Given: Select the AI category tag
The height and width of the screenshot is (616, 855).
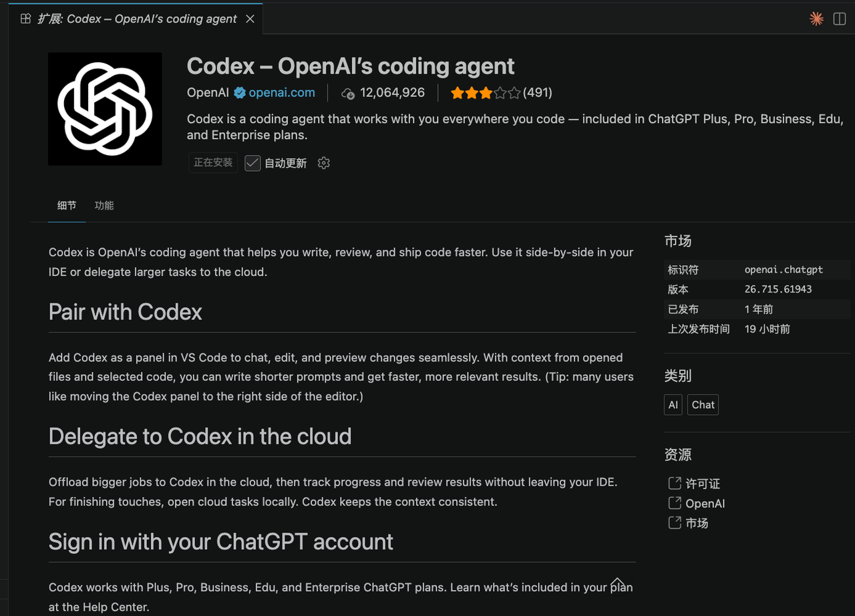Looking at the screenshot, I should (673, 405).
